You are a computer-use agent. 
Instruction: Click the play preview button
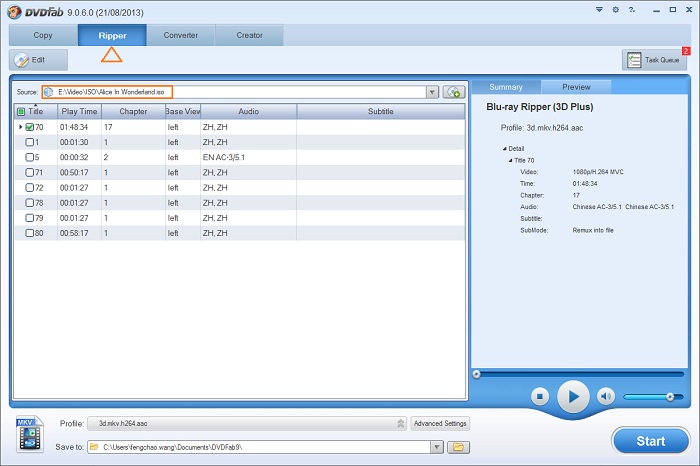click(x=573, y=396)
